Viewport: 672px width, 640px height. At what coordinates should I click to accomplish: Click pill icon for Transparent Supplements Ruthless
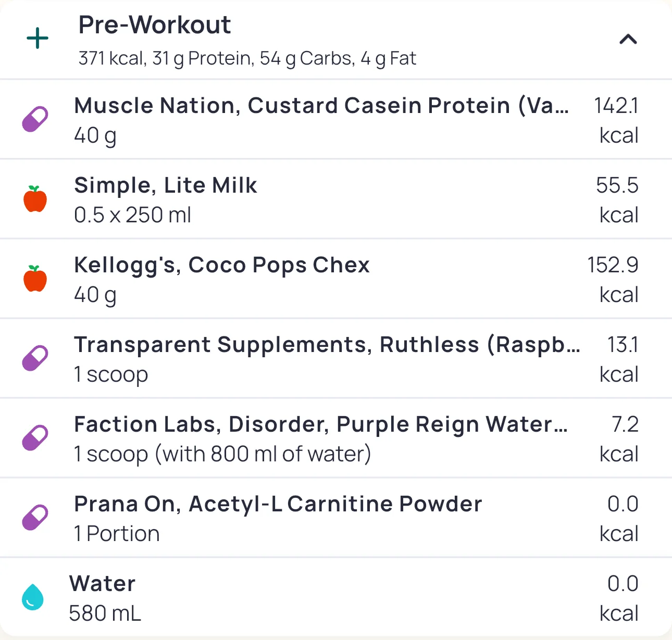[35, 358]
